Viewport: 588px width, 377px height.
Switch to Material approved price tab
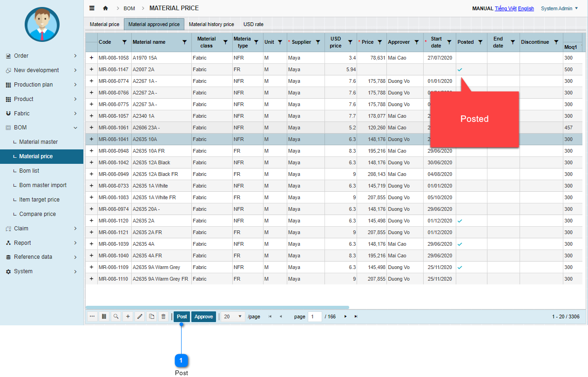pos(154,24)
